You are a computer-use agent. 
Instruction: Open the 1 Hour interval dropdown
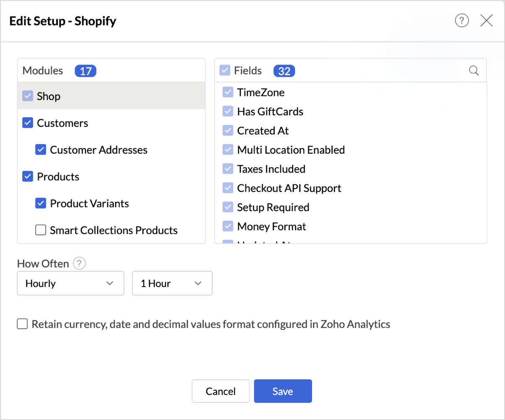[172, 283]
